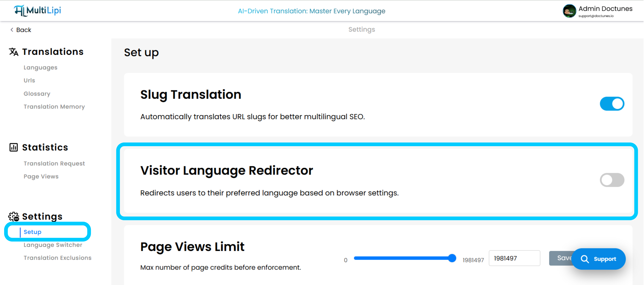644x285 pixels.
Task: Click the Page Views Limit slider handle
Action: tap(452, 258)
